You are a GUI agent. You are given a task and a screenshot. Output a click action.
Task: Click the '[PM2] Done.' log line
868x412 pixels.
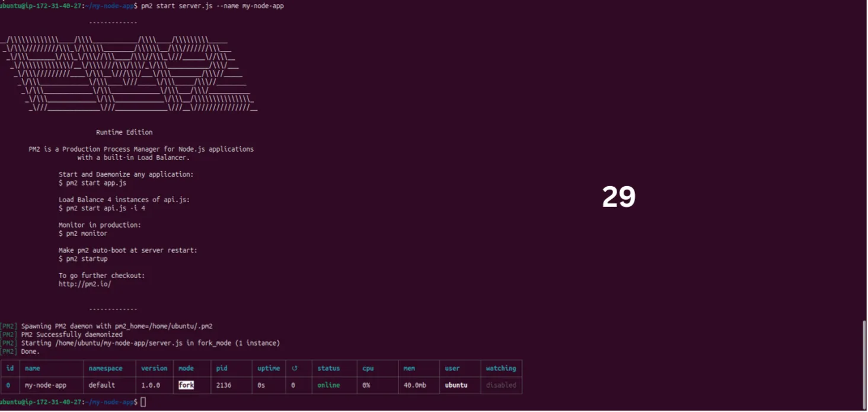pyautogui.click(x=21, y=352)
